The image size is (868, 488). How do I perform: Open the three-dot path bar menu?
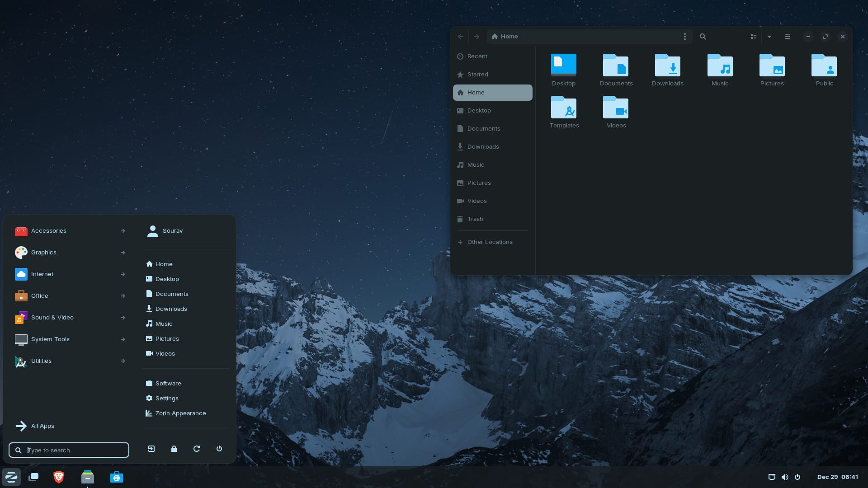pyautogui.click(x=684, y=37)
